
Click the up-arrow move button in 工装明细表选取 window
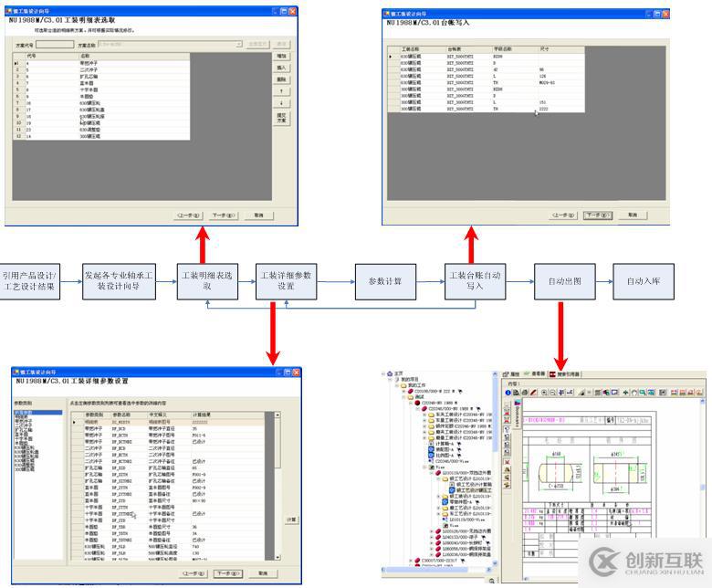(281, 91)
